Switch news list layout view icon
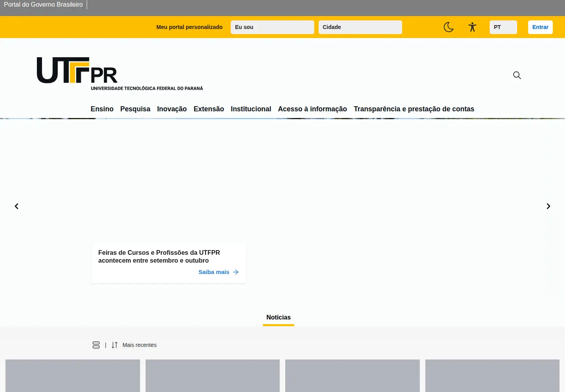565x392 pixels. (96, 345)
